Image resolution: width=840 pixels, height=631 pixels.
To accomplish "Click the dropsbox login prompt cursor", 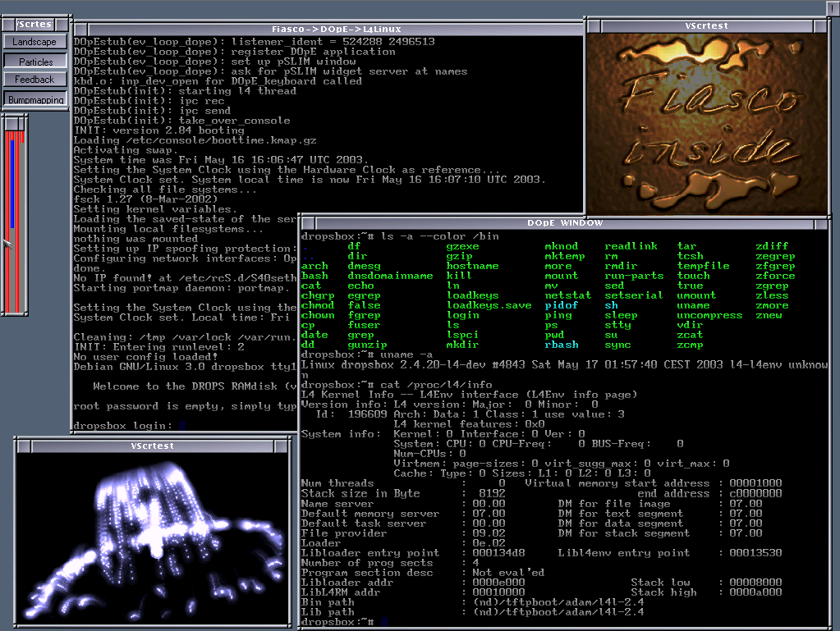I will tap(182, 426).
